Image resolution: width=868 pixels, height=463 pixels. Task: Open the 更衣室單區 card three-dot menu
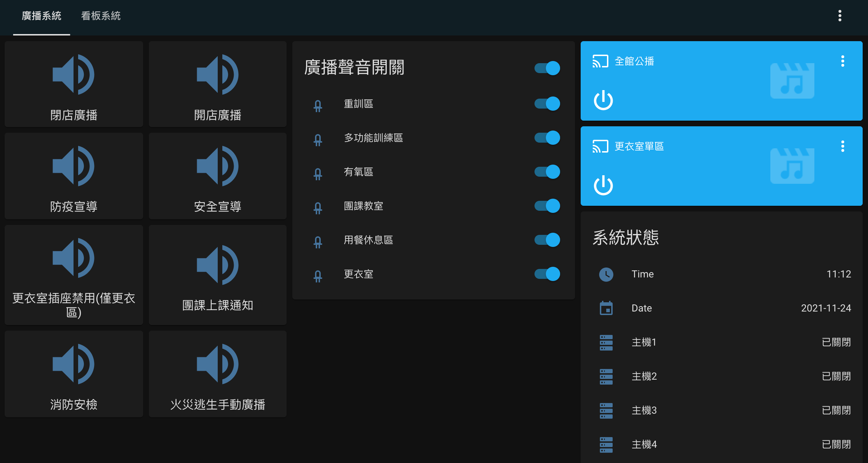click(843, 146)
